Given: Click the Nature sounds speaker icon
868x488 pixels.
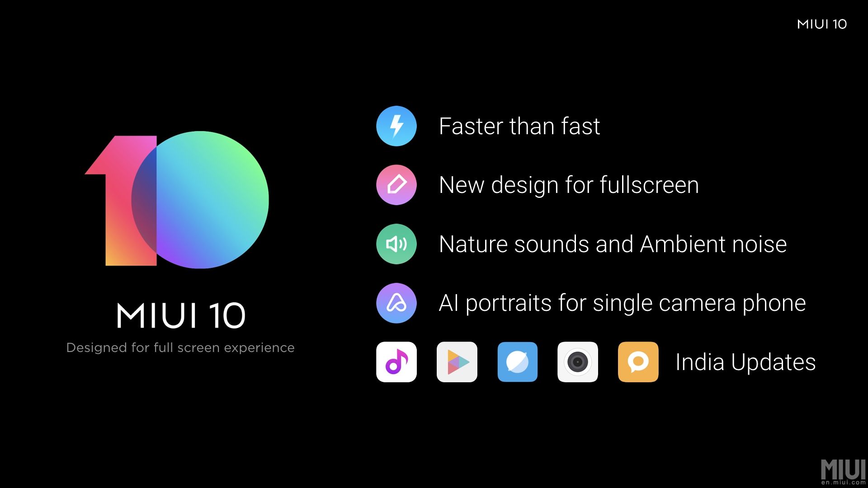Looking at the screenshot, I should pyautogui.click(x=396, y=244).
